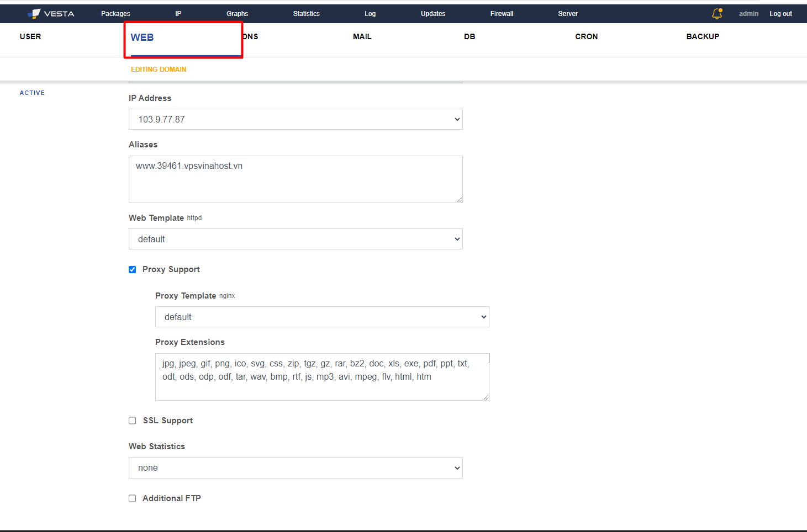Expand the Web Template httpd dropdown

(x=296, y=239)
